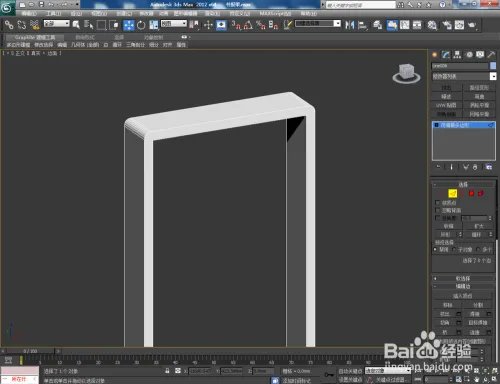Apply the 涡轮平滑 modifier button
The image size is (500, 384).
pyautogui.click(x=480, y=105)
